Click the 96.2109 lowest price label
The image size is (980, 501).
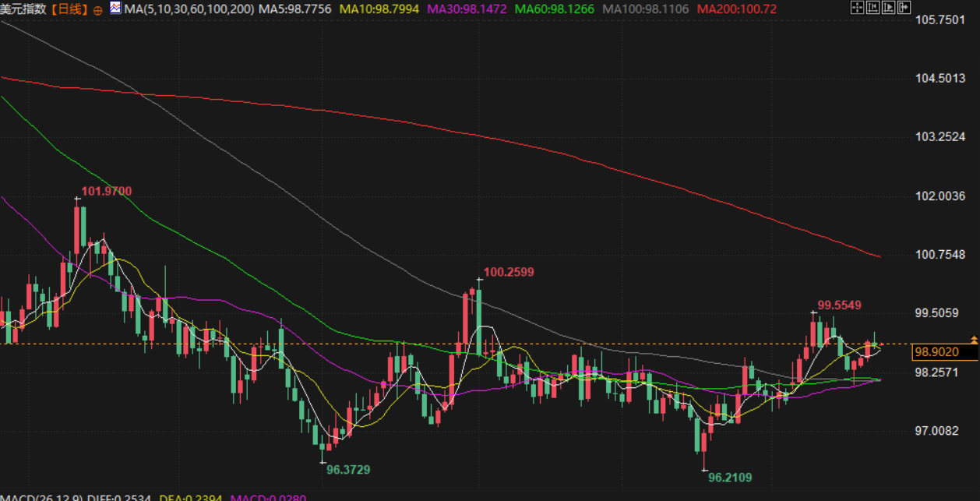coord(730,478)
